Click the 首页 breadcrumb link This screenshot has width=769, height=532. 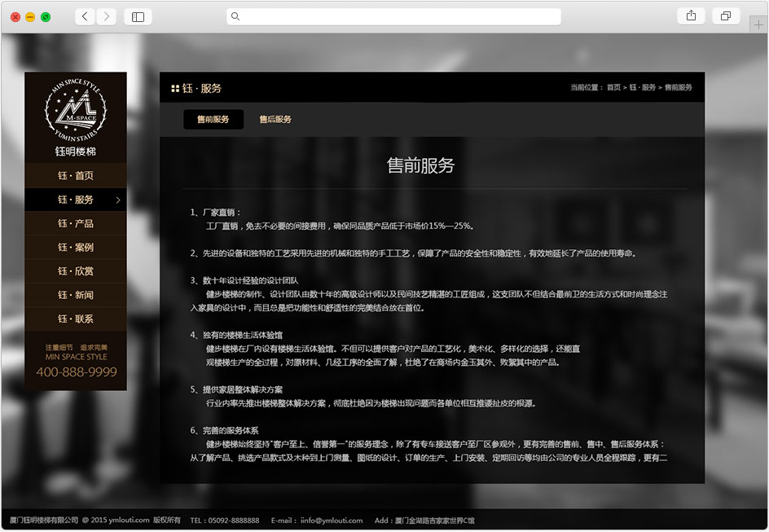(x=613, y=87)
